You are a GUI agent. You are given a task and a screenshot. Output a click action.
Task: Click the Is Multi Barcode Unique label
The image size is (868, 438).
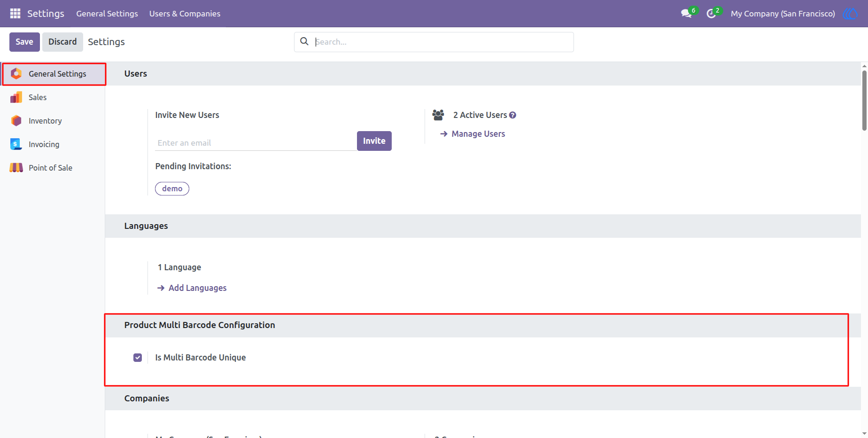pyautogui.click(x=201, y=358)
